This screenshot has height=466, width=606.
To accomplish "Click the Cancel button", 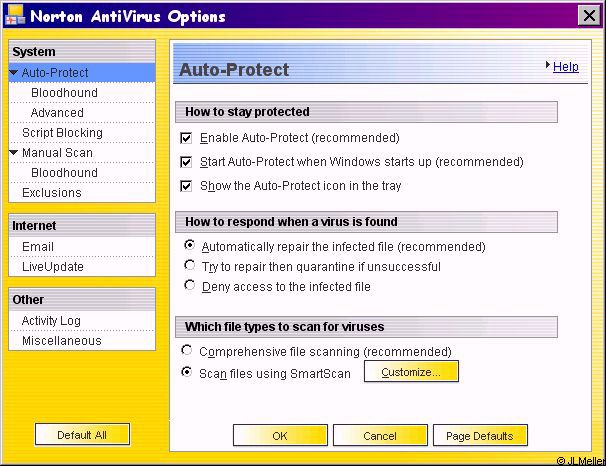I will (x=380, y=436).
